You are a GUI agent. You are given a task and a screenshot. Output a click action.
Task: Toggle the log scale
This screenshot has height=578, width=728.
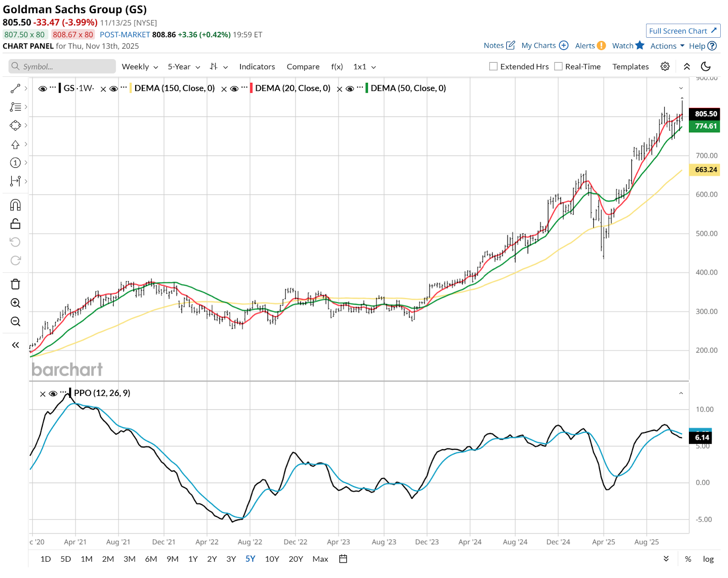708,559
